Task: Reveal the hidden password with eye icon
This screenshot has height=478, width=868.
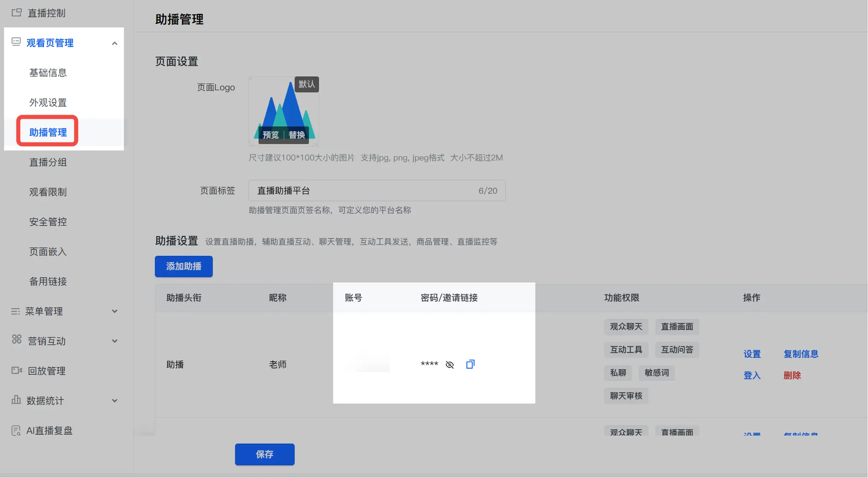Action: [x=450, y=365]
